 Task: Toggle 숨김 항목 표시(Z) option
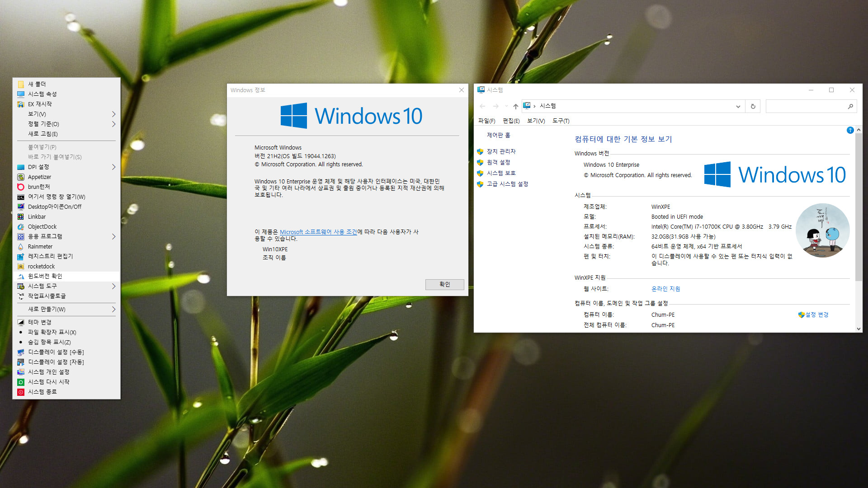click(x=66, y=343)
